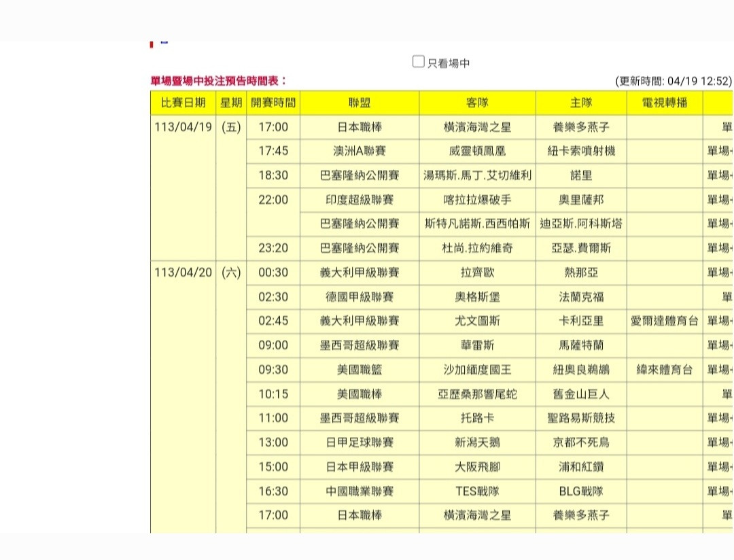Select 法蘭克福 home team cell
734x560 pixels.
pos(581,297)
